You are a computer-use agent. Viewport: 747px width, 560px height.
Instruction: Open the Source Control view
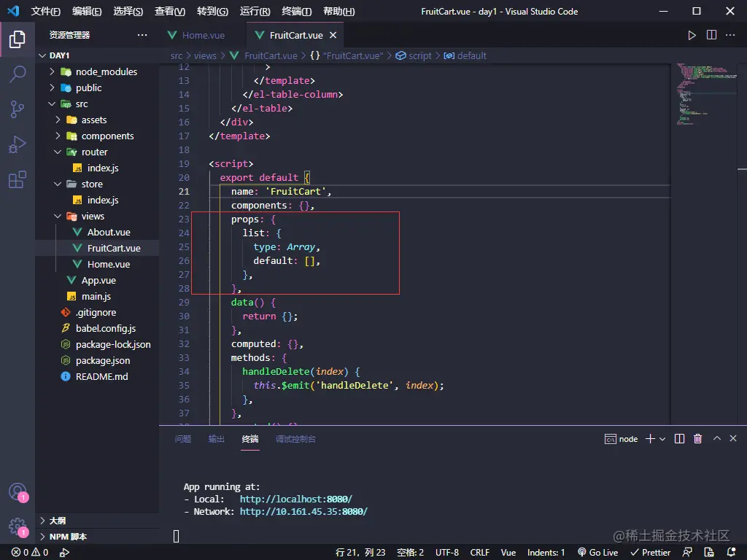pos(18,109)
